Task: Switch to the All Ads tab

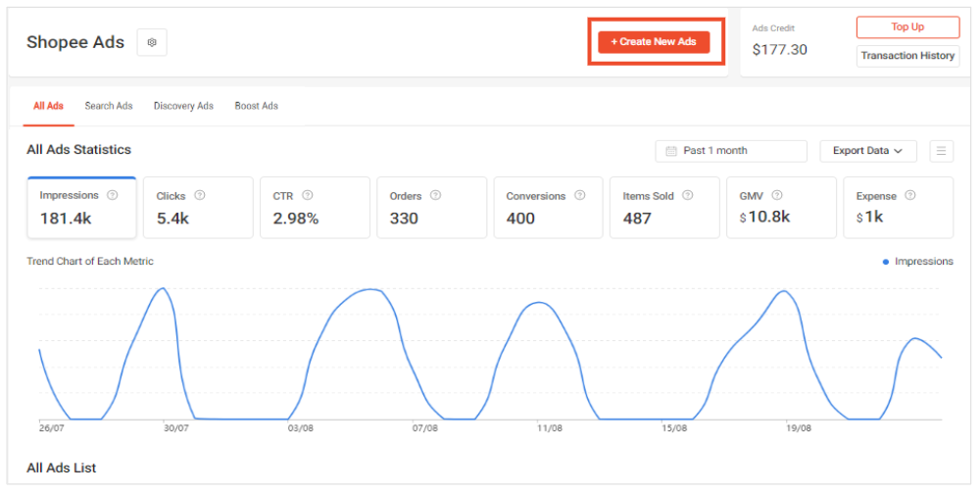Action: coord(48,106)
